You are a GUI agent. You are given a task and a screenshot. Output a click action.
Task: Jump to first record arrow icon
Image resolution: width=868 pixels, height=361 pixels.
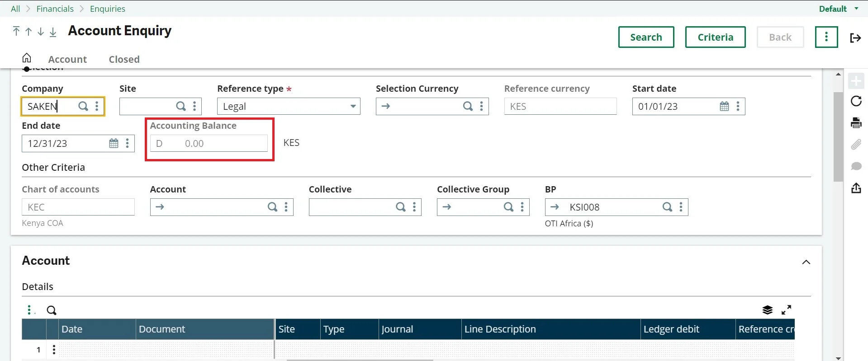16,31
